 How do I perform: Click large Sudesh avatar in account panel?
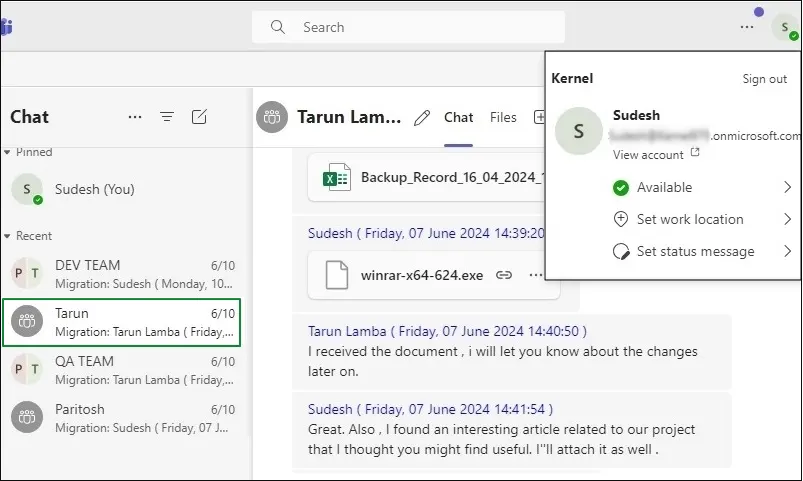[x=579, y=131]
